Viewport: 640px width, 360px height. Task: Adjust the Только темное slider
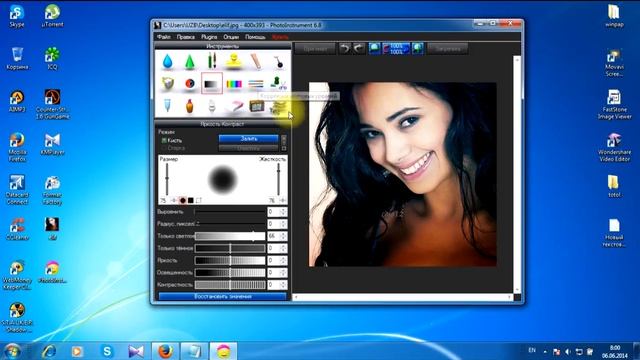[x=230, y=248]
